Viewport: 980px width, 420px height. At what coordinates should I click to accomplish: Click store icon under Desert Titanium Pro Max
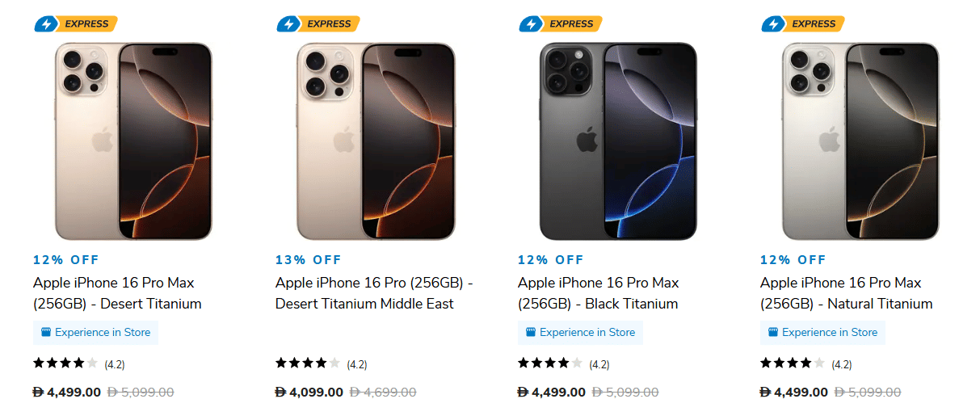[x=46, y=333]
